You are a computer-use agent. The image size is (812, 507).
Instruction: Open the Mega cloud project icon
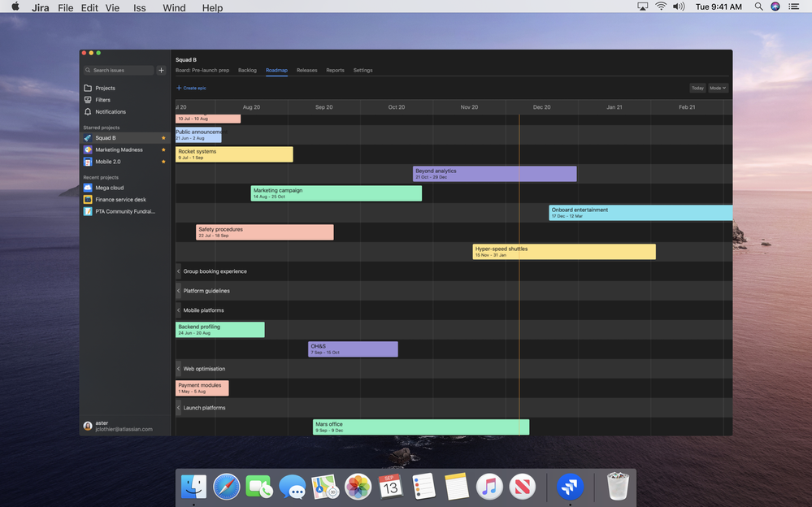[88, 187]
